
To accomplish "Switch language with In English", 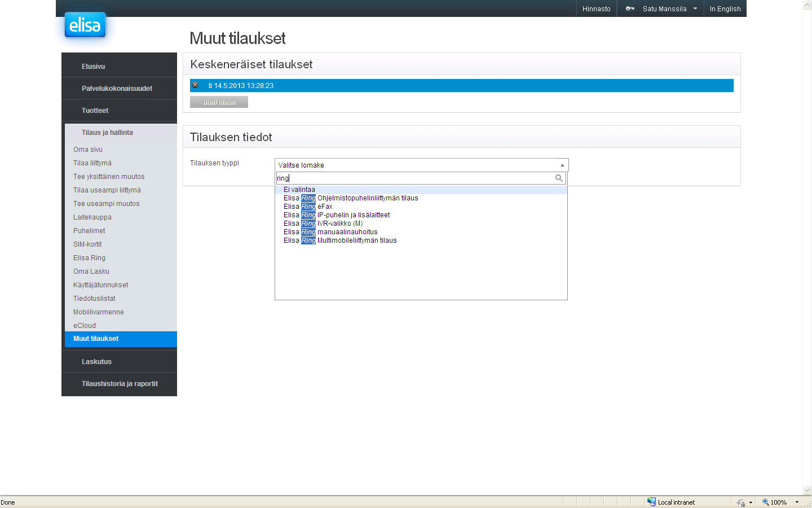I will [725, 8].
